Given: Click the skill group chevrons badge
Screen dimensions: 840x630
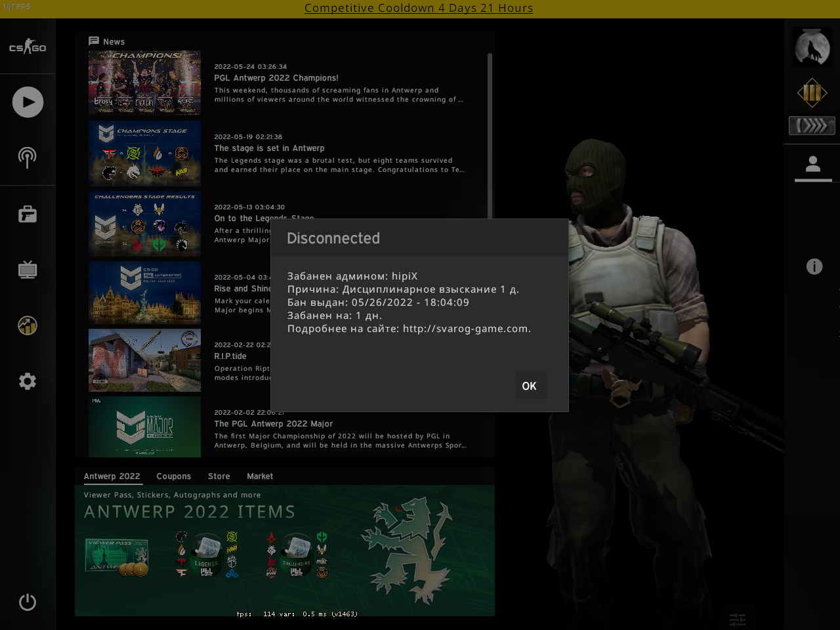Looking at the screenshot, I should click(812, 125).
